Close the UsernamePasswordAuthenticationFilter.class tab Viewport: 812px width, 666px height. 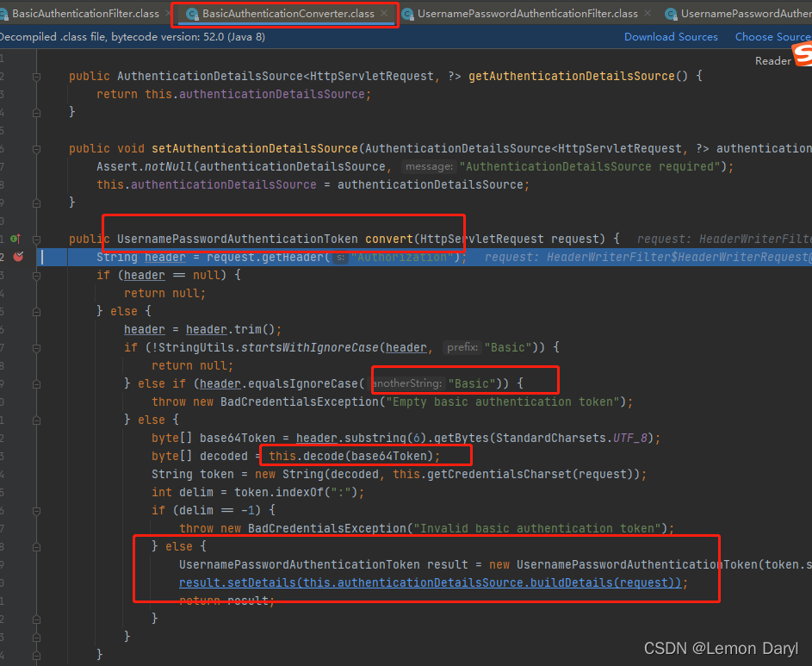648,14
